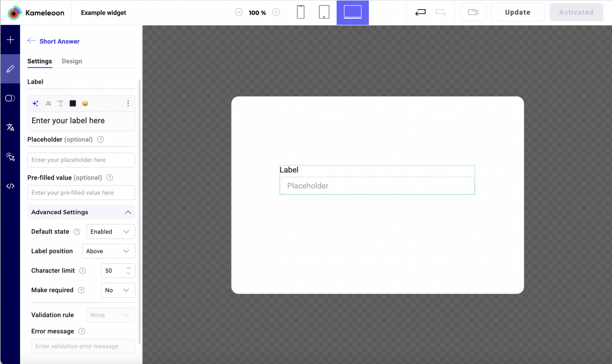Open the Label position dropdown
The height and width of the screenshot is (364, 612).
(108, 251)
